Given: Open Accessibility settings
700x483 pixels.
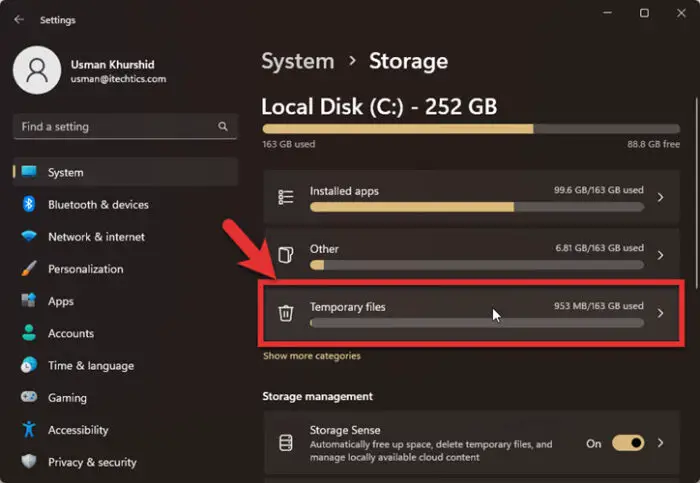Looking at the screenshot, I should [x=125, y=430].
